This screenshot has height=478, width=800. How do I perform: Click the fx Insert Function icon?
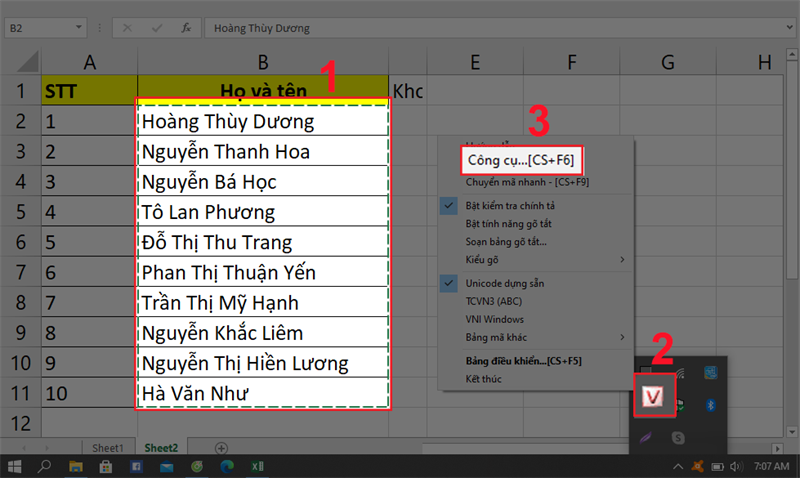coord(186,28)
